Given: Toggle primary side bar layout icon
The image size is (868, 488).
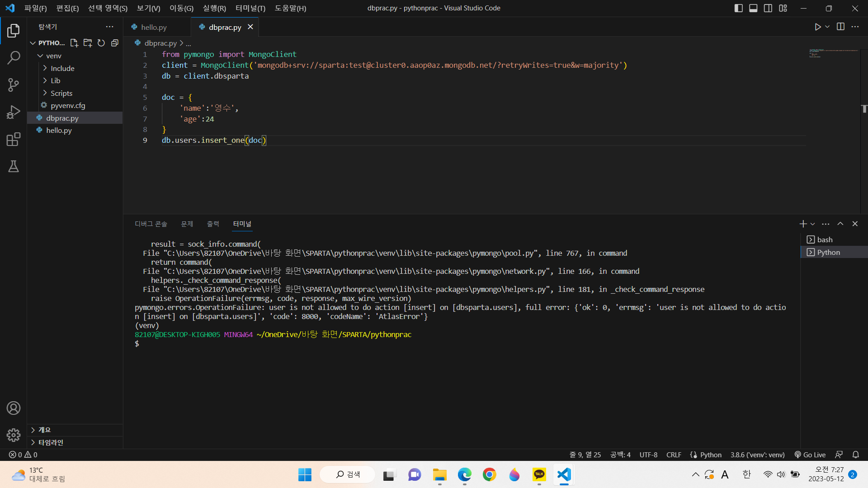Looking at the screenshot, I should pos(739,8).
